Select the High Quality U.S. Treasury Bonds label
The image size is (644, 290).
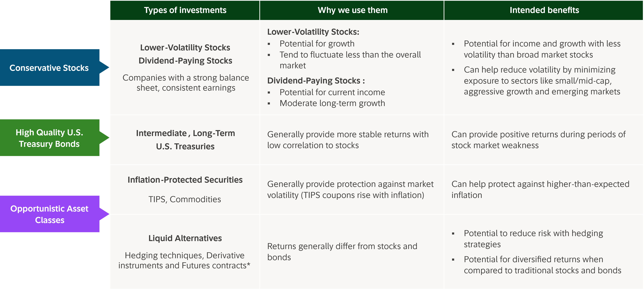click(x=49, y=138)
